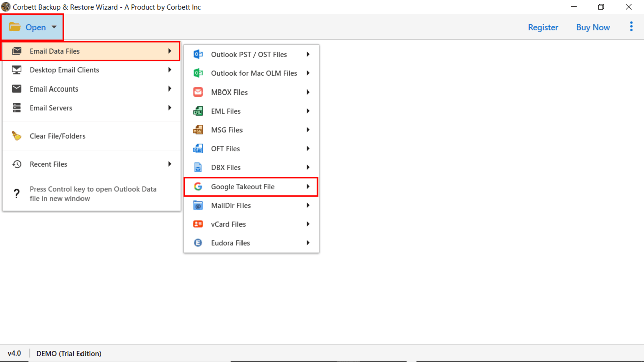Choose OFT Files option
This screenshot has height=362, width=644.
[252, 149]
